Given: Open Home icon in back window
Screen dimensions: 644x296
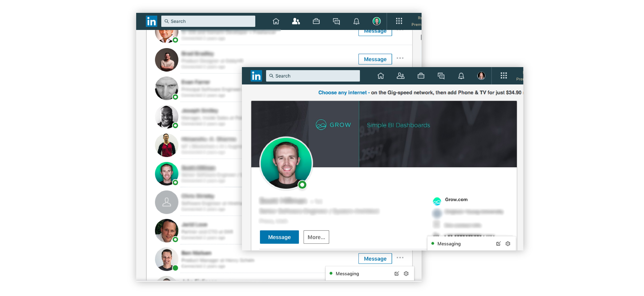Looking at the screenshot, I should point(276,21).
